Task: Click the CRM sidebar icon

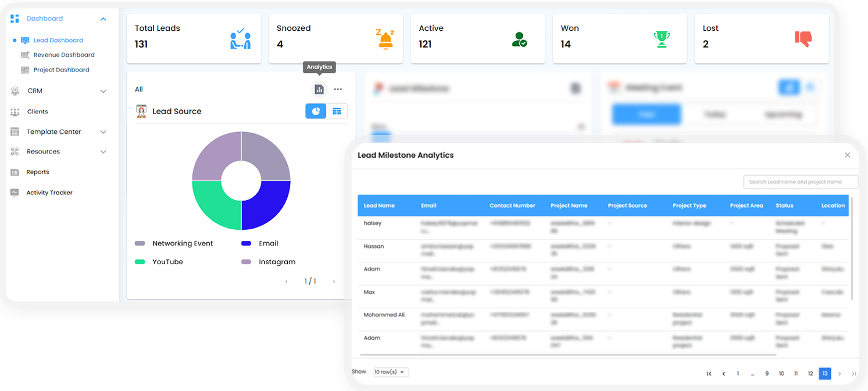Action: click(15, 91)
